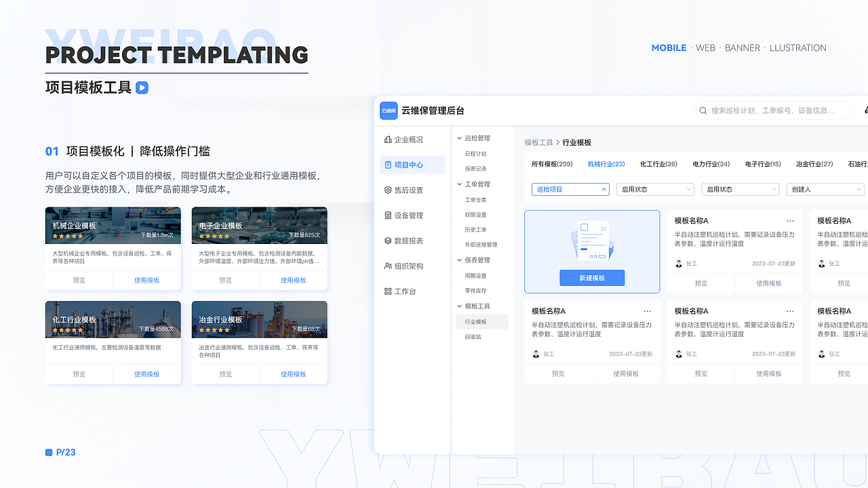Click 张工 avatar on second-row first 模板名称A card
Screen dimensions: 868x488
[536, 354]
